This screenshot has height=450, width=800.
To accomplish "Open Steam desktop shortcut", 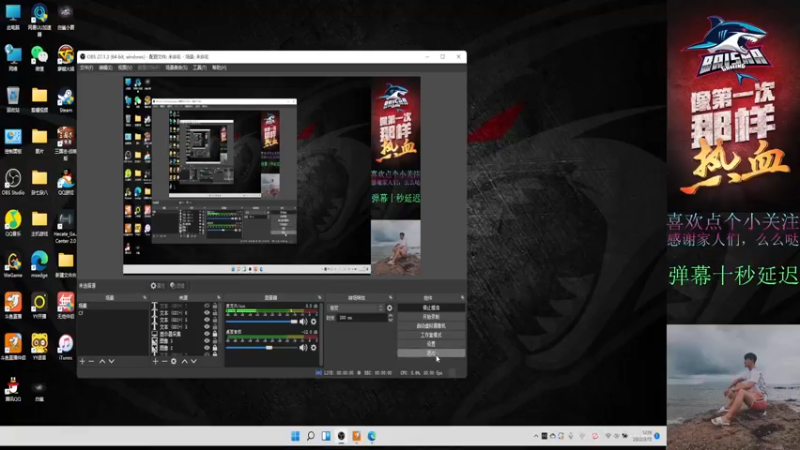I will [65, 99].
